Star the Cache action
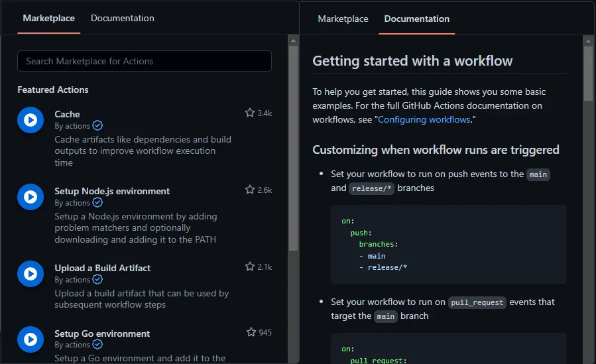 (x=250, y=113)
